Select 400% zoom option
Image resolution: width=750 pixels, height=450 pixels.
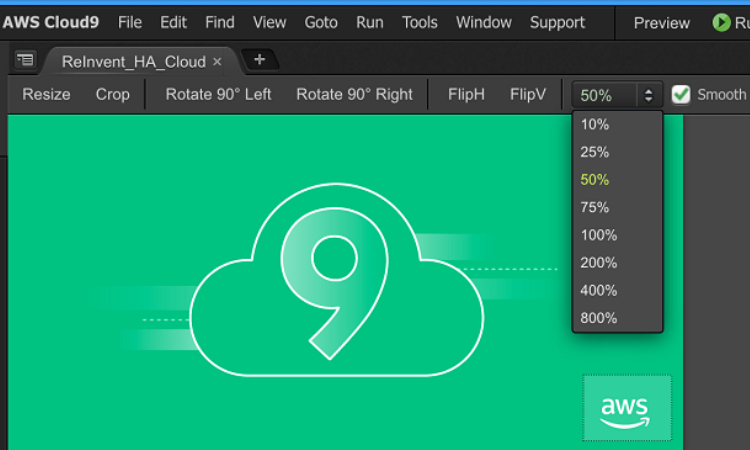(617, 291)
